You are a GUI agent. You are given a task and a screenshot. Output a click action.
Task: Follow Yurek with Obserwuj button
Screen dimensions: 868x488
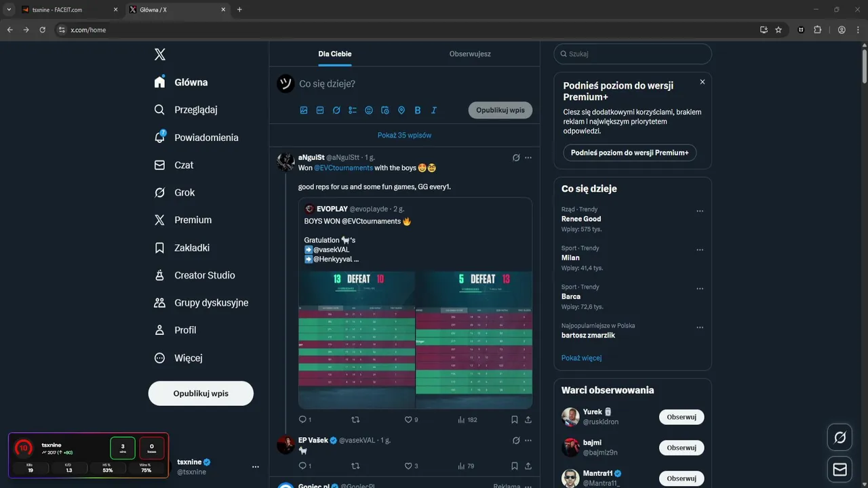click(x=682, y=417)
